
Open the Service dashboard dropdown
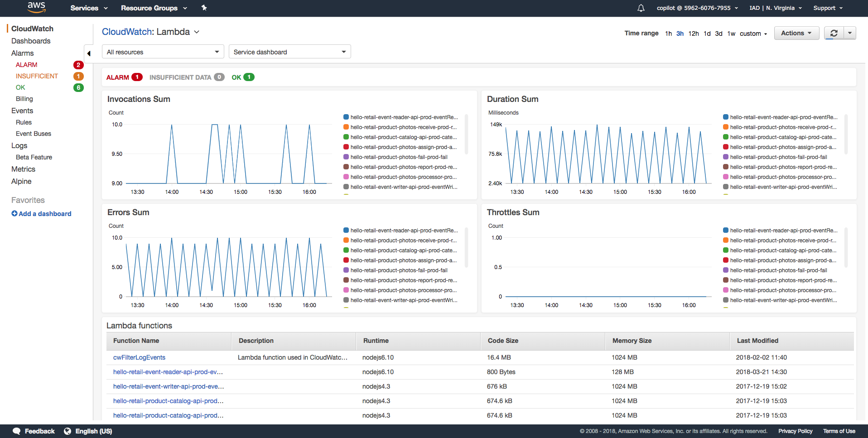pos(290,52)
